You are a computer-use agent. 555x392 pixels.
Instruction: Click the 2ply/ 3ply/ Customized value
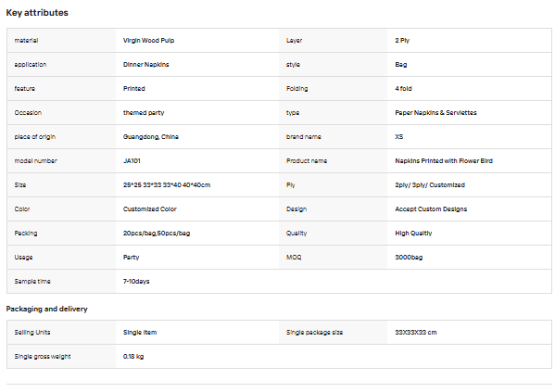coord(430,184)
